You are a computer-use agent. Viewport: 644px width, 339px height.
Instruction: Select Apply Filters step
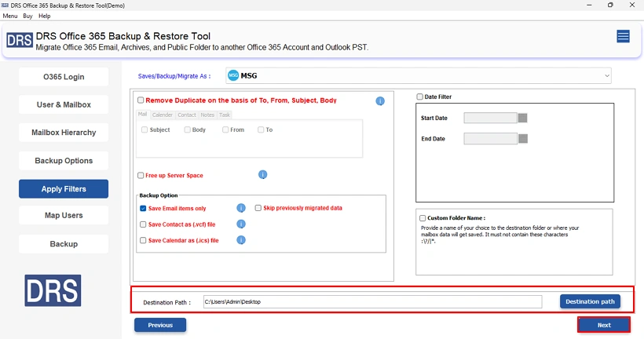(x=64, y=189)
